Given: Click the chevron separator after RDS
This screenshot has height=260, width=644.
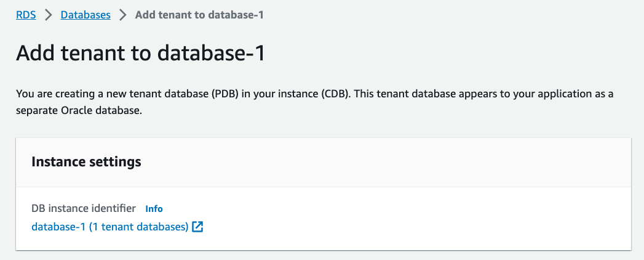Looking at the screenshot, I should tap(49, 15).
